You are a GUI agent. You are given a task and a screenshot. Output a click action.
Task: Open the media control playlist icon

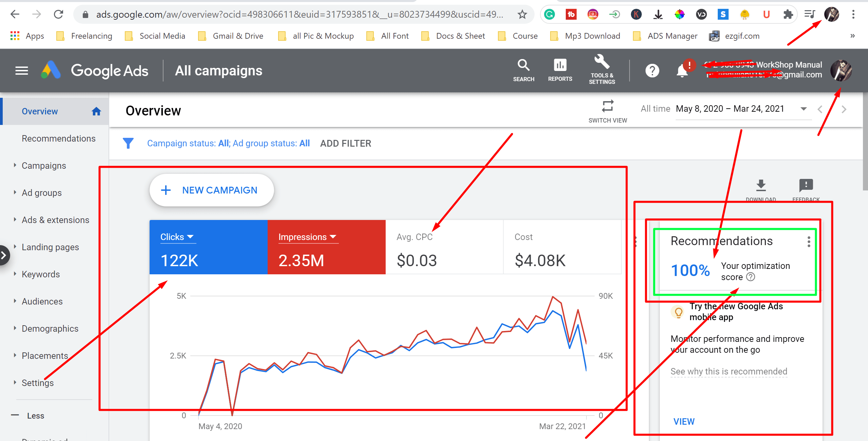click(810, 14)
